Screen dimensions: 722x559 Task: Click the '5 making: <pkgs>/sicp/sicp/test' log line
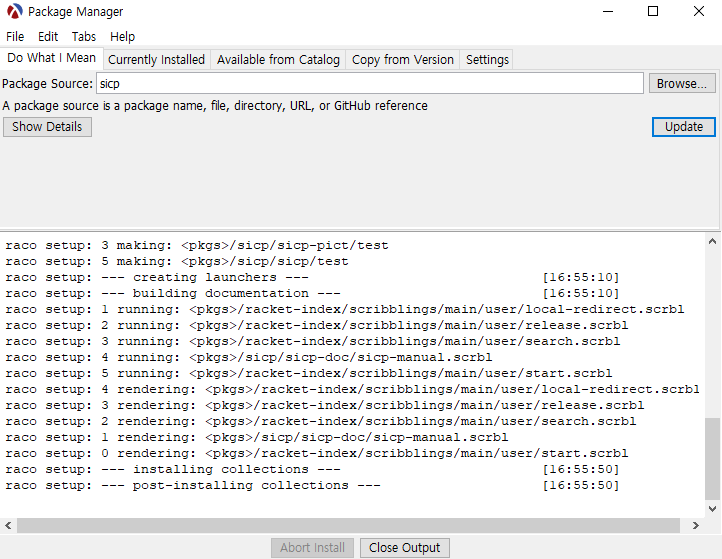coord(177,261)
